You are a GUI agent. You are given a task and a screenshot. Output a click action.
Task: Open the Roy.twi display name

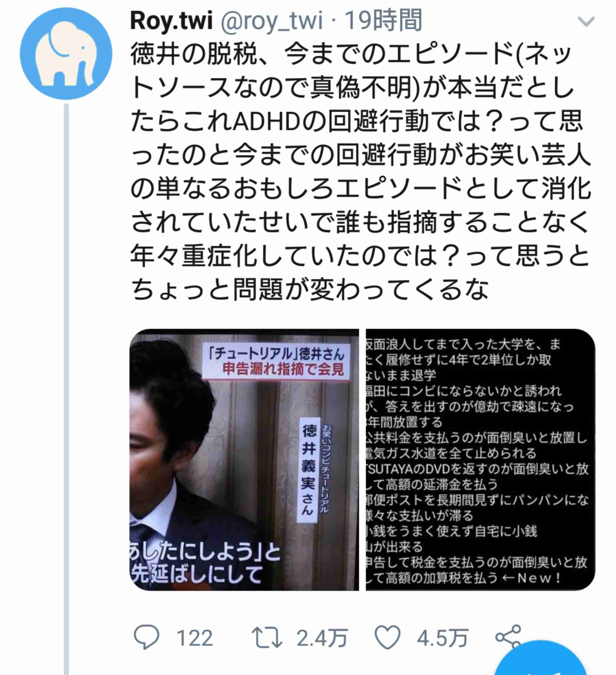(171, 21)
